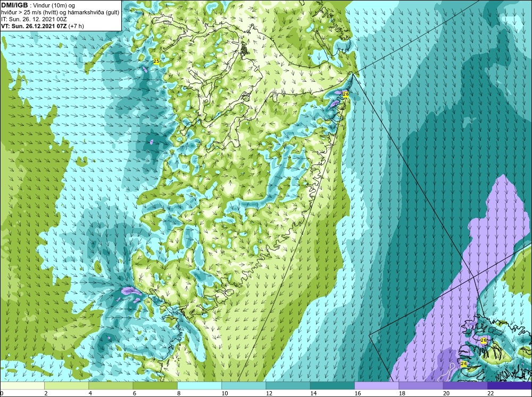Screen dimensions: 532x397
Task: Click the pale yellow 0–2 m/s legend swatch
Action: point(22,385)
